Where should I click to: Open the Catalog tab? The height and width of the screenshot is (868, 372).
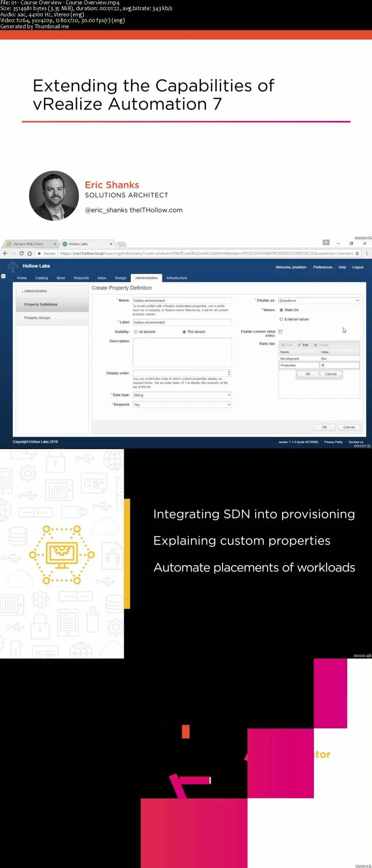pyautogui.click(x=42, y=278)
